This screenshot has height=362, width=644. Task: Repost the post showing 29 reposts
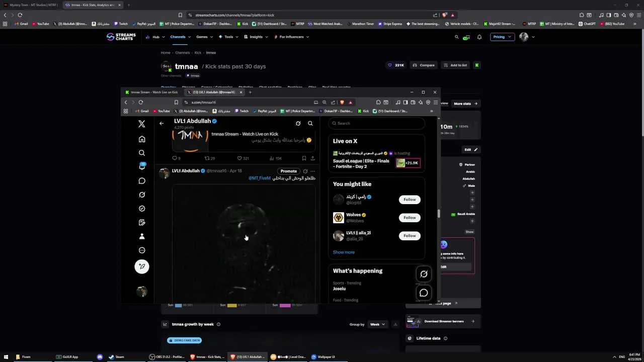click(209, 158)
